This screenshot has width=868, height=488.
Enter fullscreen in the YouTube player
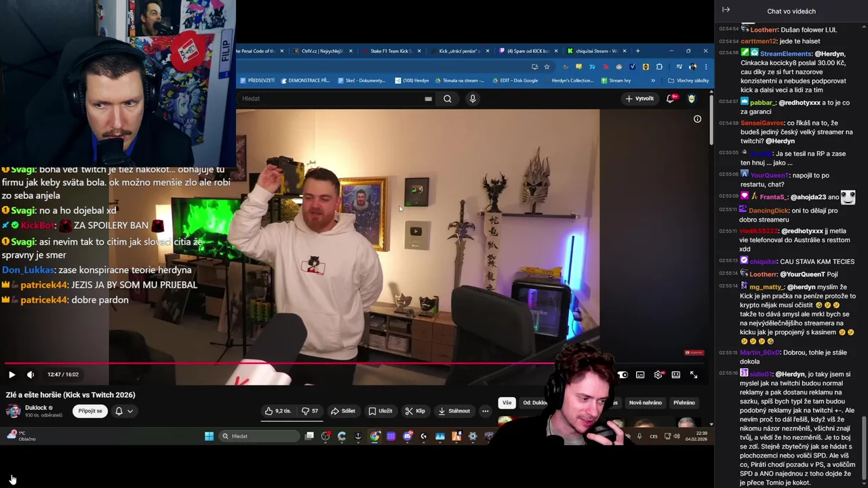click(694, 375)
